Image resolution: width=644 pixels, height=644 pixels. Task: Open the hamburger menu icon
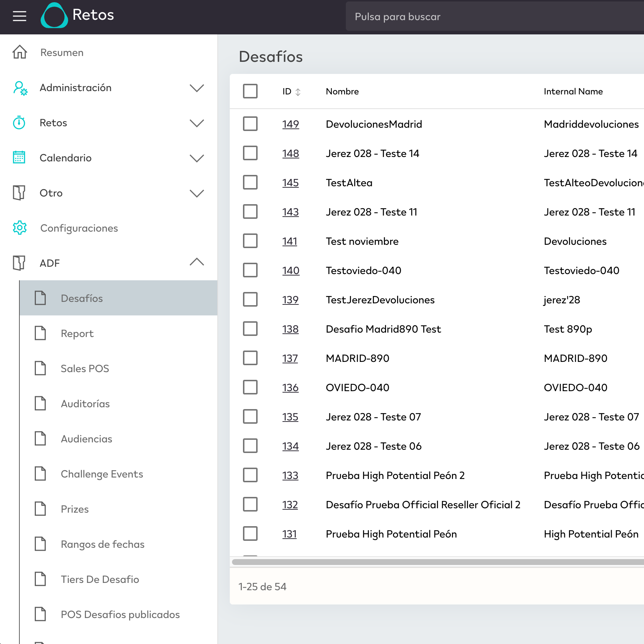point(19,16)
